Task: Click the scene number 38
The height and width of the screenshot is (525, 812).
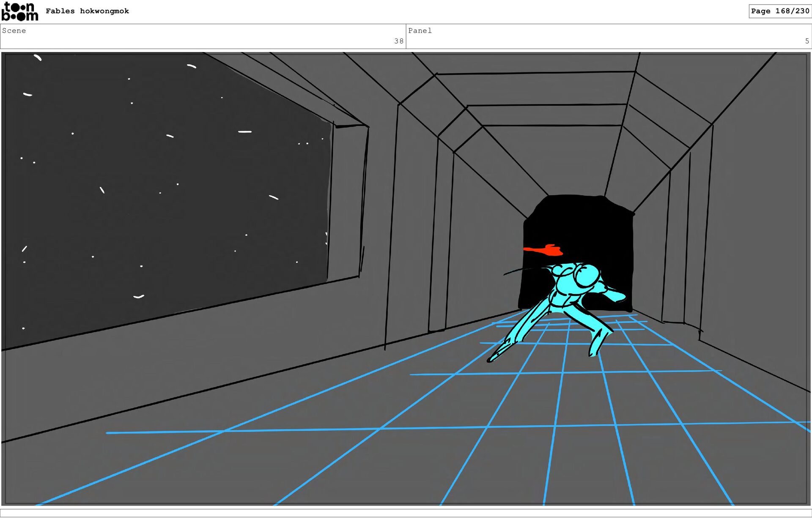Action: click(x=398, y=41)
